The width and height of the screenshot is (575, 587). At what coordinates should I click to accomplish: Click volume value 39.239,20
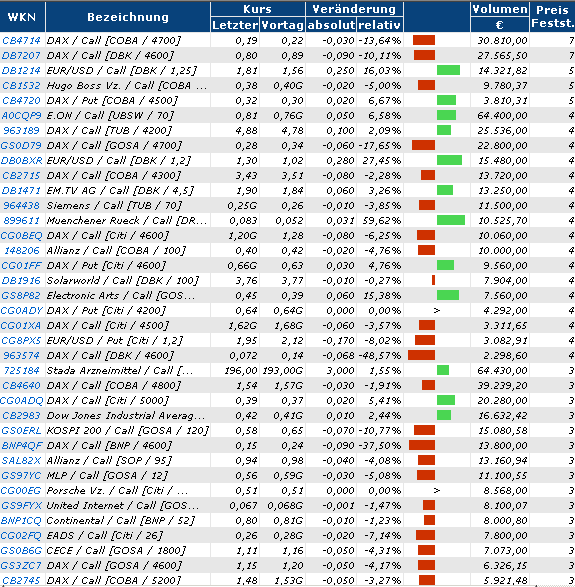coord(502,385)
